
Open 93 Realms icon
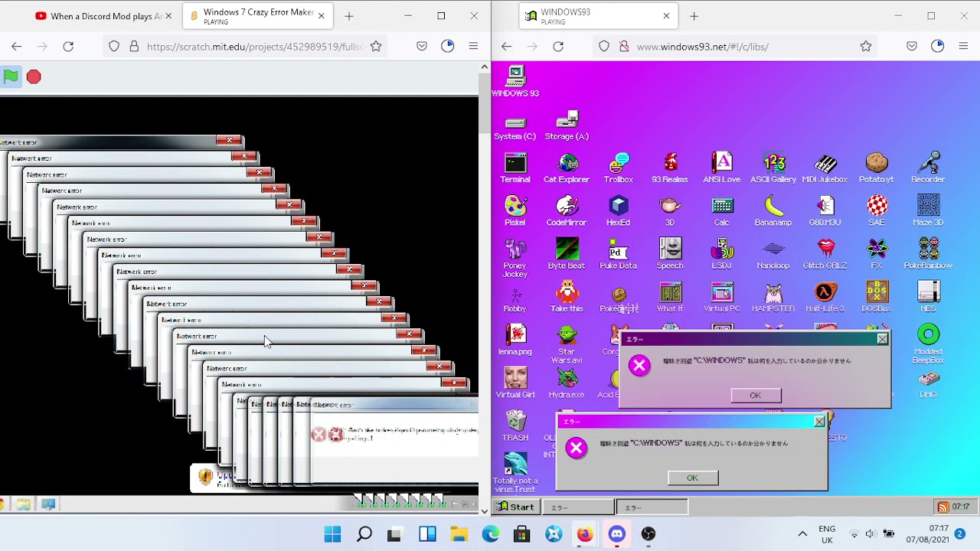[670, 168]
